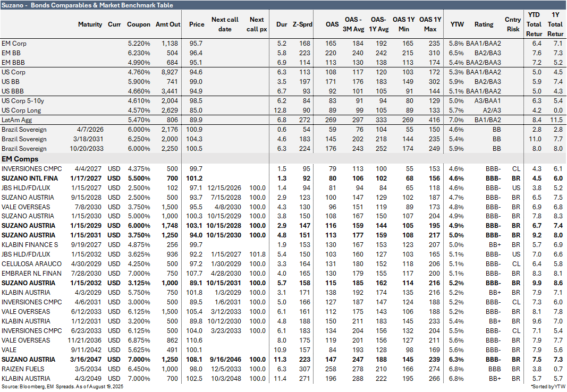Select the table title 'Suzano - Bonds Comparables & Market Benchmark Table'

click(x=87, y=5)
